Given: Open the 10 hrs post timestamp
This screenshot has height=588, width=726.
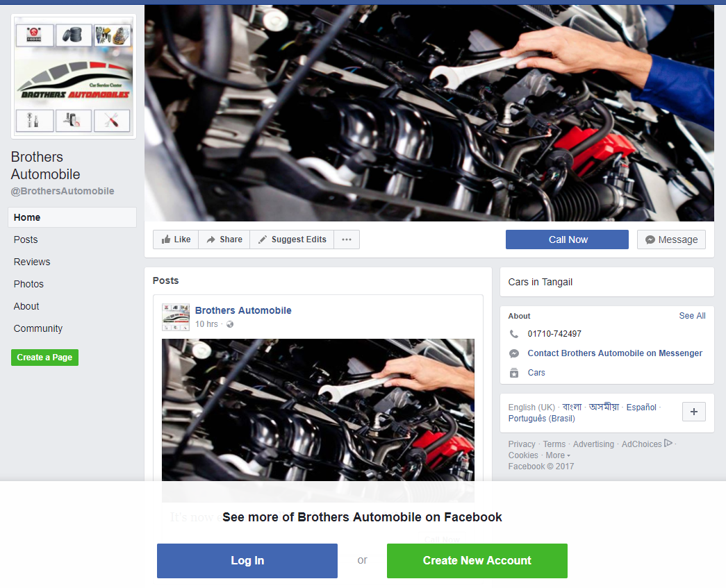Looking at the screenshot, I should coord(206,324).
